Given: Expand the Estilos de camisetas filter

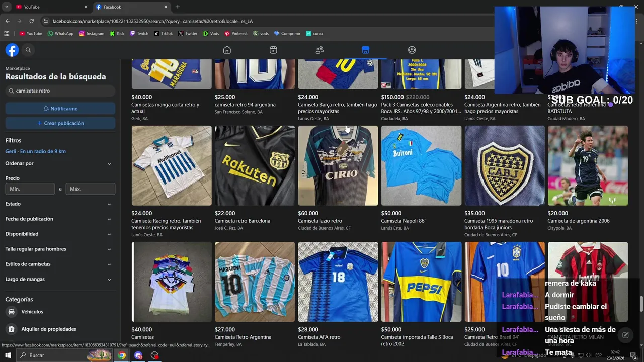Looking at the screenshot, I should pos(60,264).
